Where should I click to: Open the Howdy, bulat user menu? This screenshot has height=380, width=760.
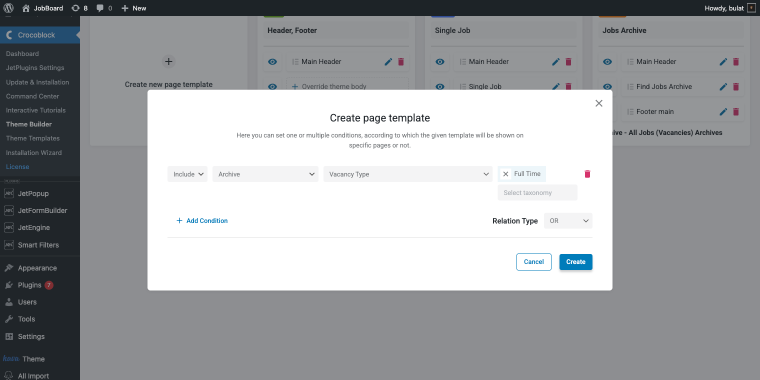coord(730,8)
